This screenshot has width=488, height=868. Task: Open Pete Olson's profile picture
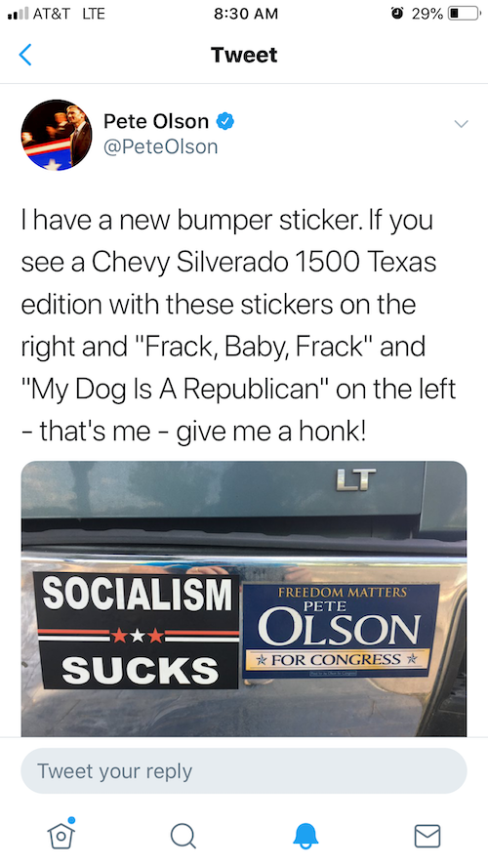click(x=57, y=135)
